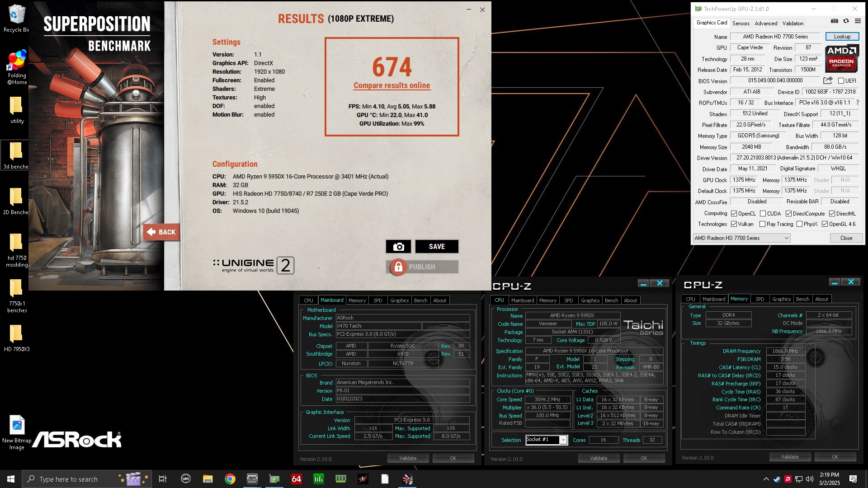Open the 7750x1 benches folder
This screenshot has height=488, width=868.
click(17, 296)
